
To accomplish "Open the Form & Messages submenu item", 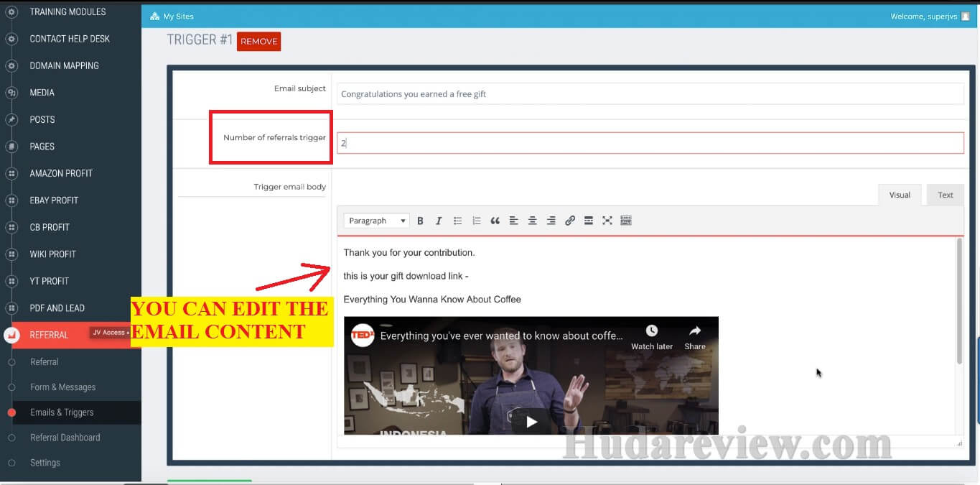I will point(62,387).
